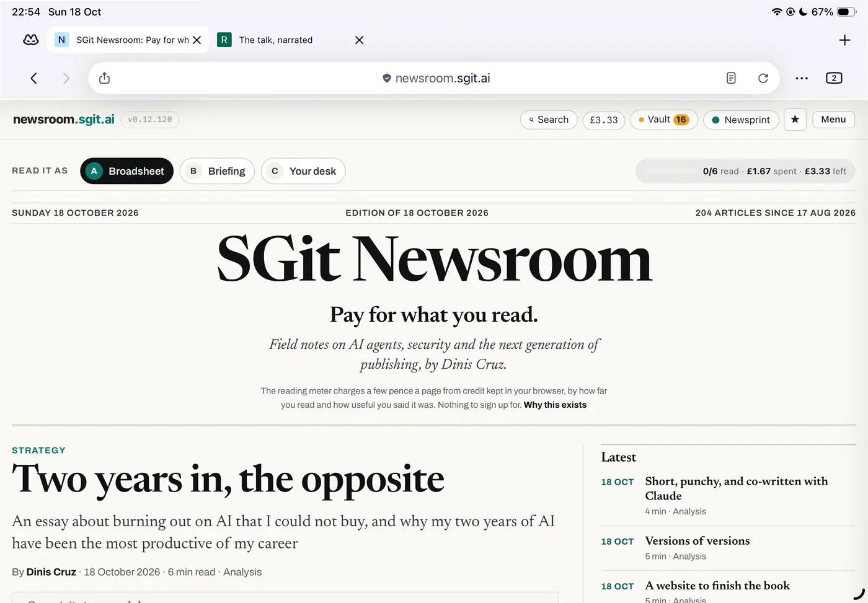Screen dimensions: 868x603
Task: Open A website to finish the book
Action: pos(717,586)
